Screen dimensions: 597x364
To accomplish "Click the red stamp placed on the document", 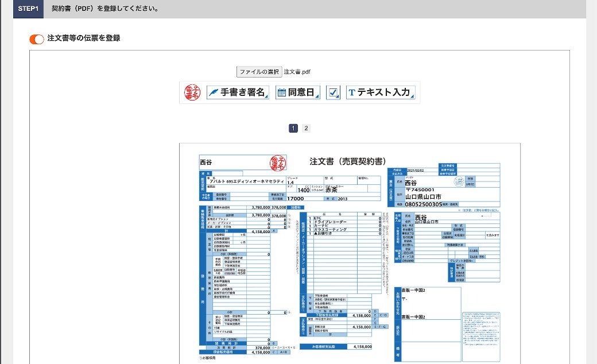I will click(x=278, y=163).
